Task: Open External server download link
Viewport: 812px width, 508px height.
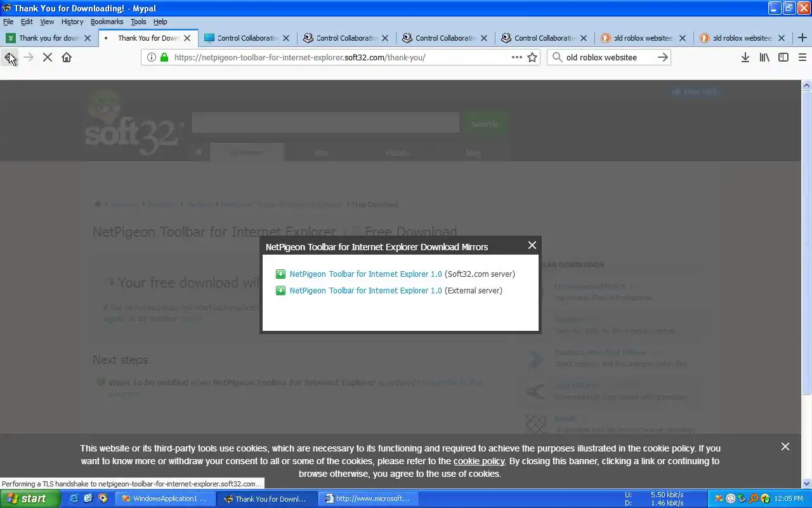Action: [365, 291]
